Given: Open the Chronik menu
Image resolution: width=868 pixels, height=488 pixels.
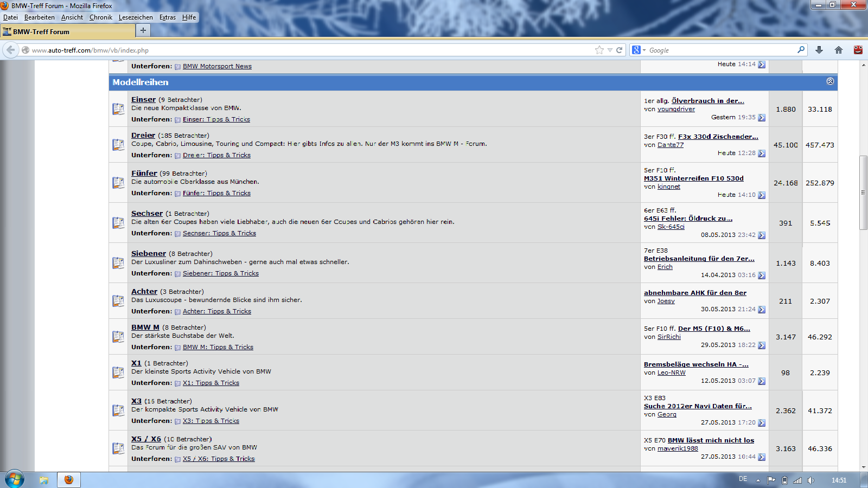Looking at the screenshot, I should pyautogui.click(x=101, y=17).
